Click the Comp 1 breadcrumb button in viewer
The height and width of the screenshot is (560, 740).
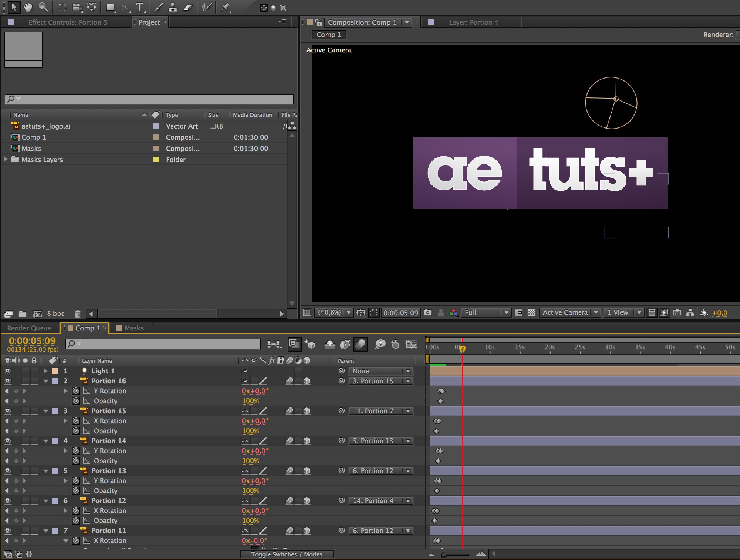329,35
